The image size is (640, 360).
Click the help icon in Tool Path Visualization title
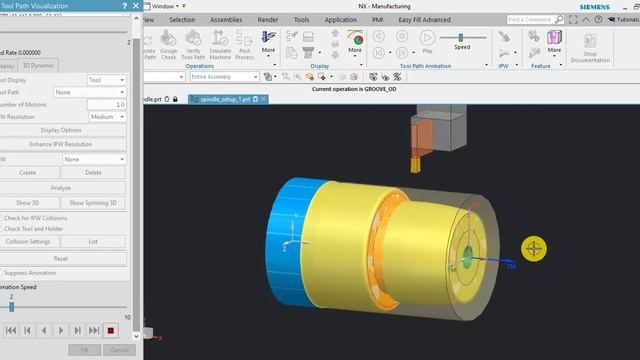pyautogui.click(x=124, y=6)
